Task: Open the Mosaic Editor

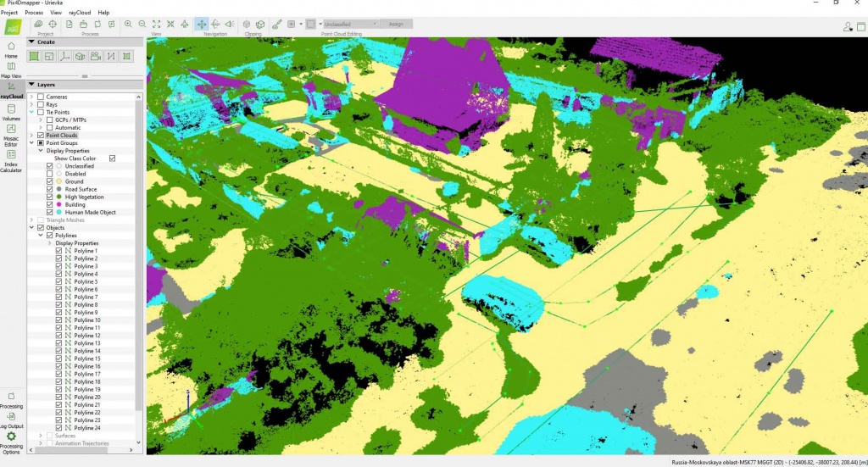Action: point(11,132)
